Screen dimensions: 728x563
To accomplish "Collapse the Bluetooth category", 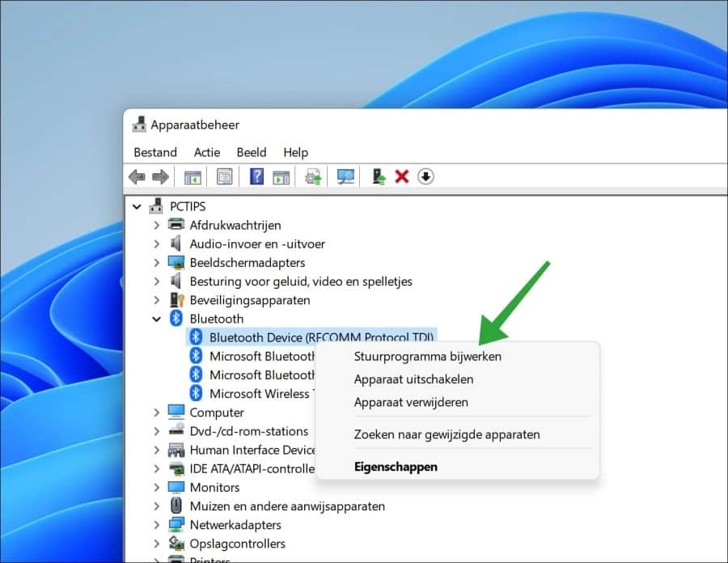I will point(156,319).
